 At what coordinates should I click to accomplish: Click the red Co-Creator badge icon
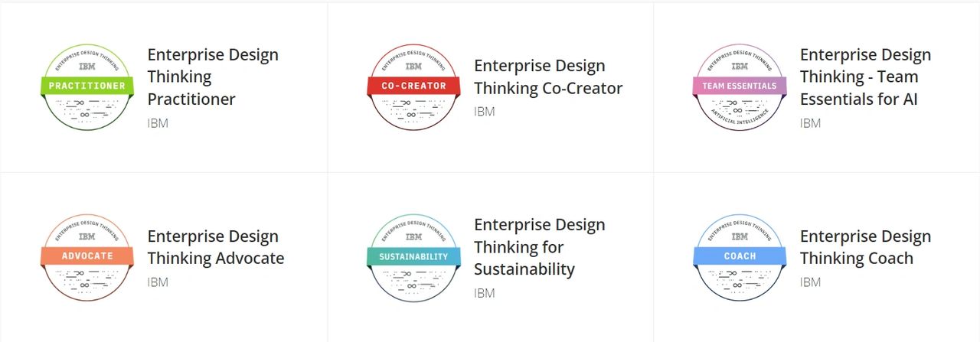[413, 86]
